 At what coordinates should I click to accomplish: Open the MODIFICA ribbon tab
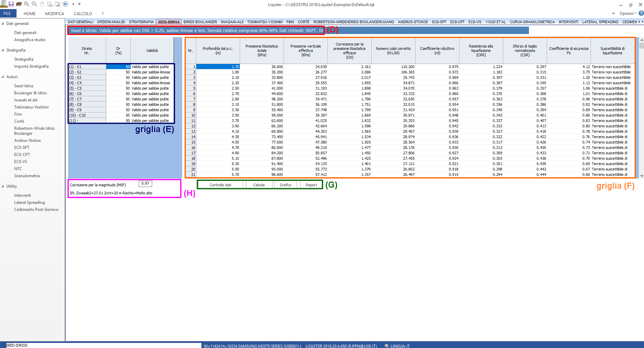pyautogui.click(x=55, y=13)
